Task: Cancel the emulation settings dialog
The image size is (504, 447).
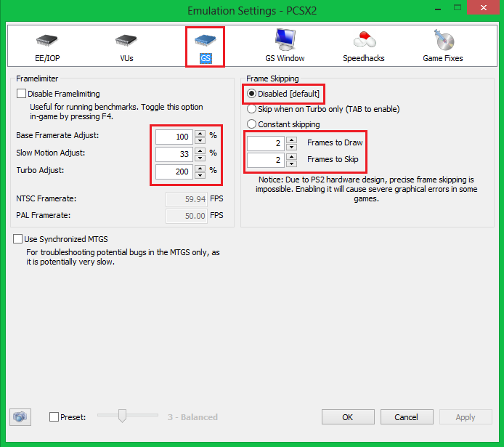Action: [x=407, y=417]
